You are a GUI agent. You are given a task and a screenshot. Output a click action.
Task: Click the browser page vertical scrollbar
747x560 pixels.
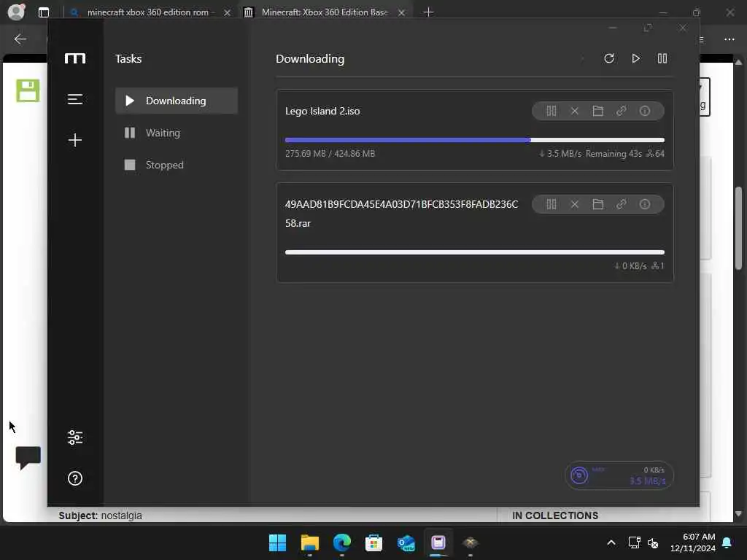738,228
